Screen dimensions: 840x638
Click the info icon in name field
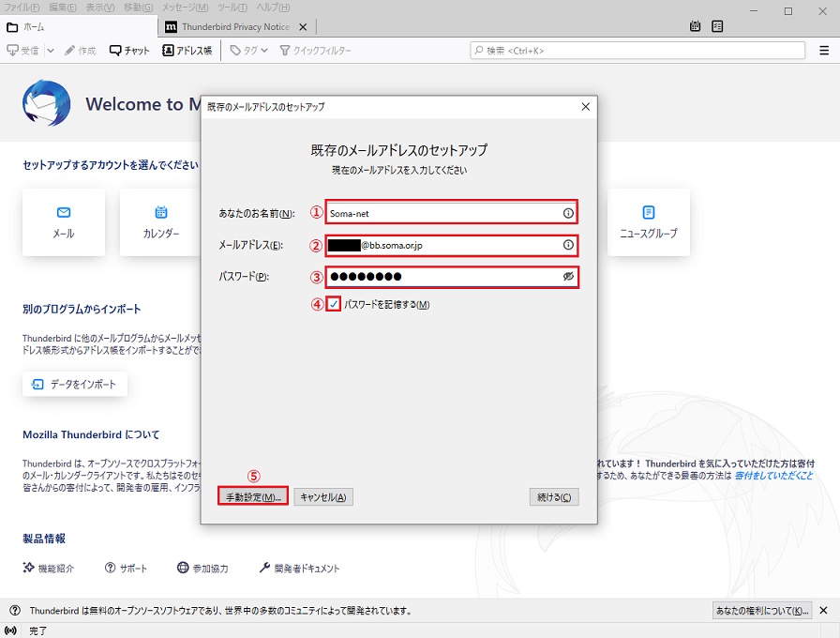click(568, 213)
